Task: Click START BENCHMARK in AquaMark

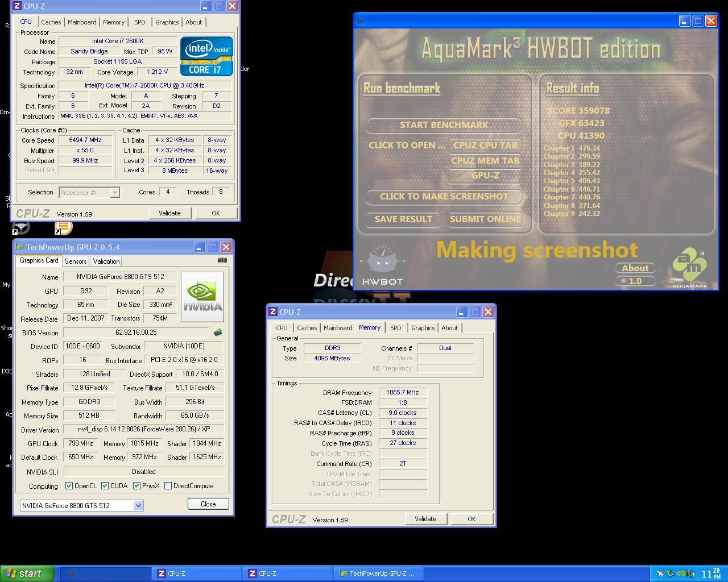Action: (x=444, y=125)
